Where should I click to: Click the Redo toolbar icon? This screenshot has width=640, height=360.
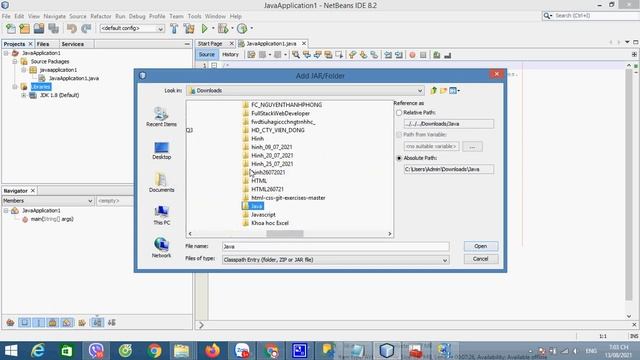pyautogui.click(x=86, y=29)
